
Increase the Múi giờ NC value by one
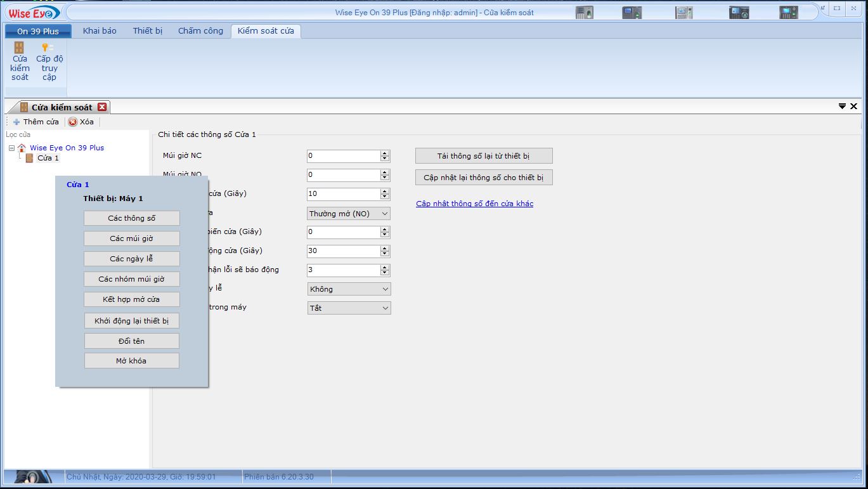(384, 153)
